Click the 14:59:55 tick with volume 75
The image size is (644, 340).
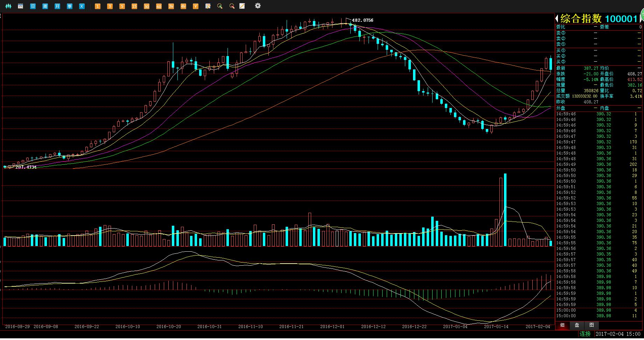(599, 243)
